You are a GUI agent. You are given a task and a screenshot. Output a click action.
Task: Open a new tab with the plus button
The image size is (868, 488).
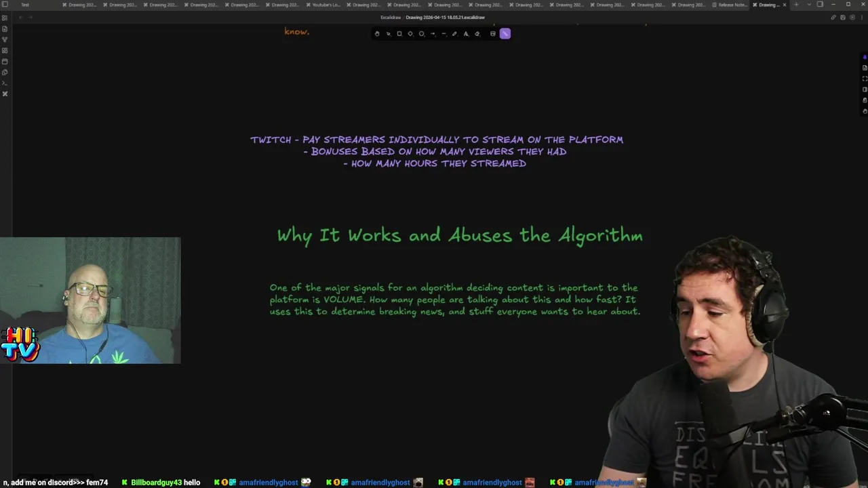pyautogui.click(x=796, y=5)
